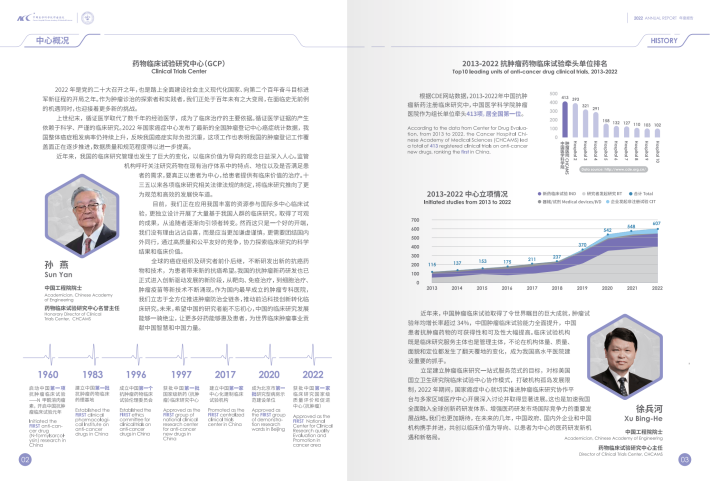Click the title 药物临床试验研究中心(GCP)
This screenshot has height=481, width=710.
click(179, 63)
